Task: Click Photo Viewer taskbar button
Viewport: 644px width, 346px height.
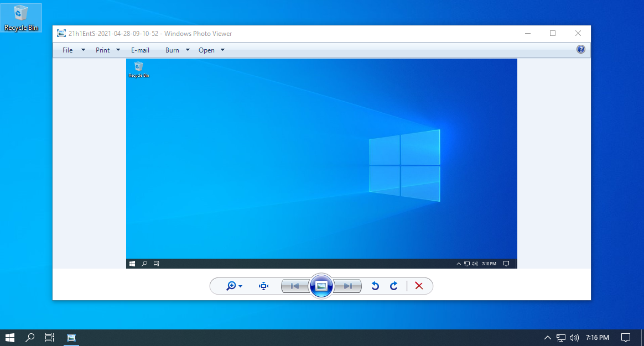Action: 71,337
